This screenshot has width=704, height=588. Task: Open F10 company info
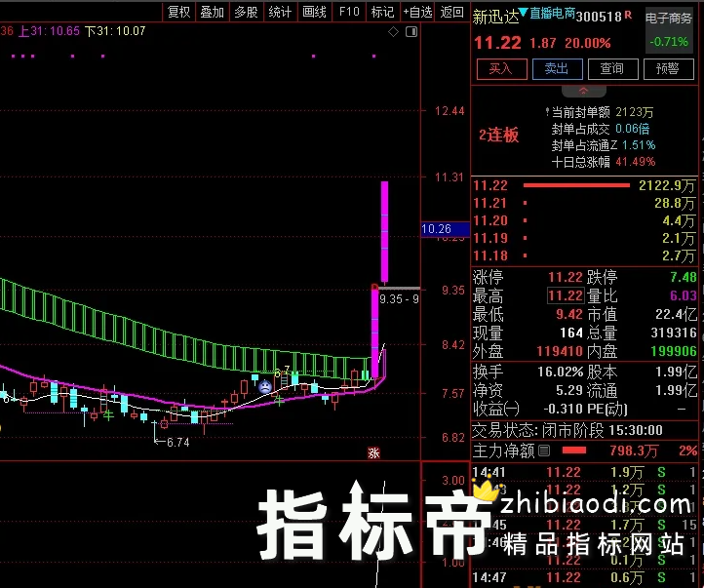349,12
